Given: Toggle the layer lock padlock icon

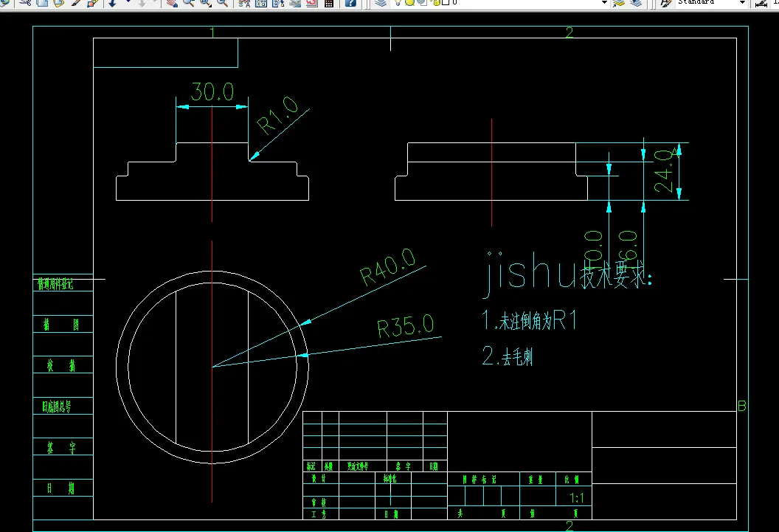Looking at the screenshot, I should [x=436, y=2].
